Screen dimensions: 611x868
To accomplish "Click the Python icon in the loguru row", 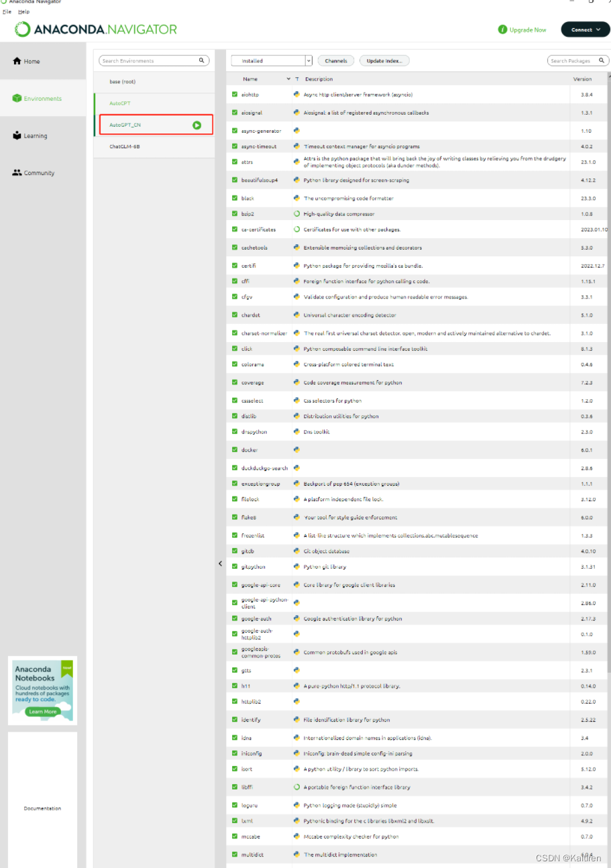I will pos(296,805).
